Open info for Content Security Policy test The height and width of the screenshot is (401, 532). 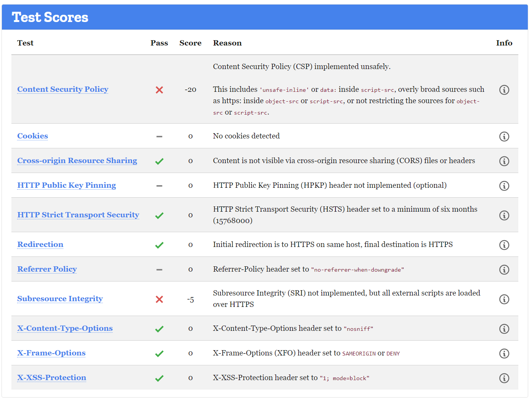tap(504, 90)
